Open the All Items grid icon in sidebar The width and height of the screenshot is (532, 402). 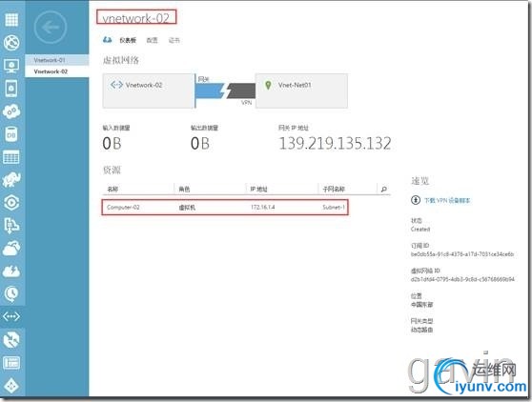pos(11,19)
